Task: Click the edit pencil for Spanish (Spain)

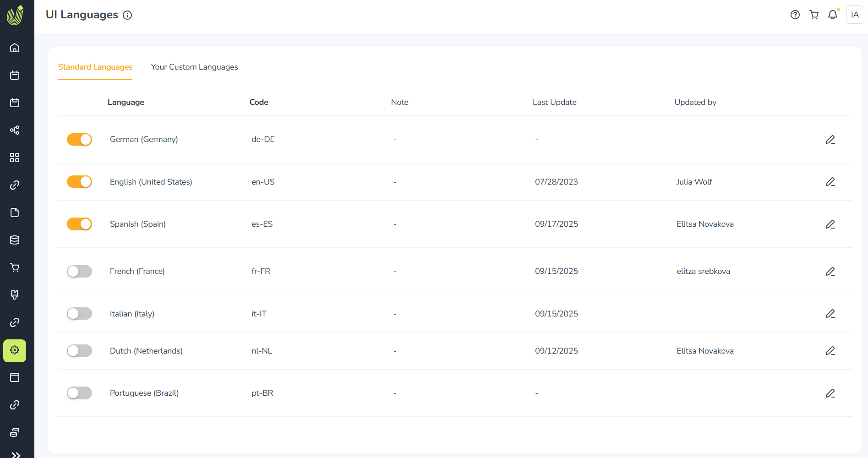Action: click(830, 224)
